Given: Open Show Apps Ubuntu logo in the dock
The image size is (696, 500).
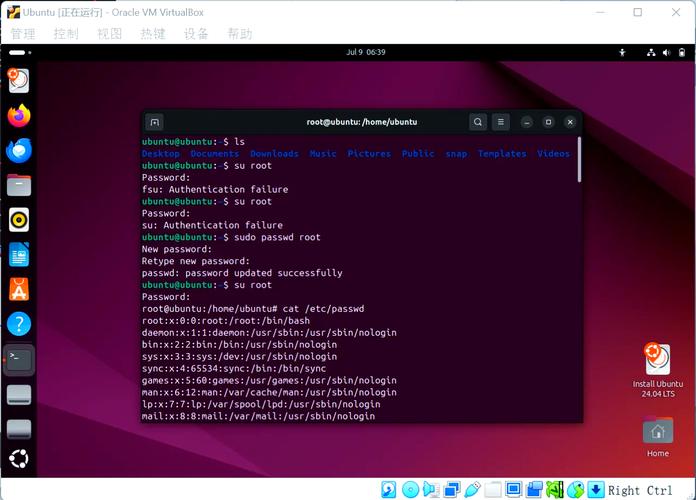Looking at the screenshot, I should [19, 459].
